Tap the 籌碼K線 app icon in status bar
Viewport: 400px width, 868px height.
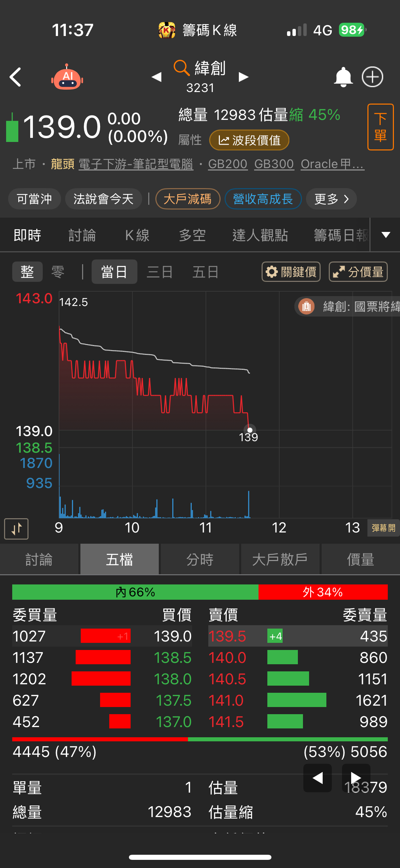click(167, 30)
